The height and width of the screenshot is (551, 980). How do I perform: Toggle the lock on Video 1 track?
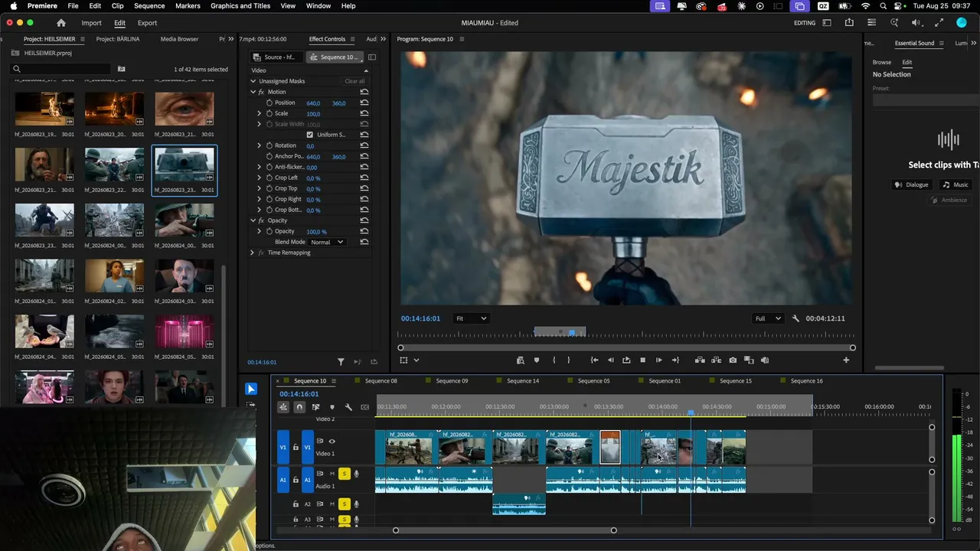pyautogui.click(x=296, y=447)
